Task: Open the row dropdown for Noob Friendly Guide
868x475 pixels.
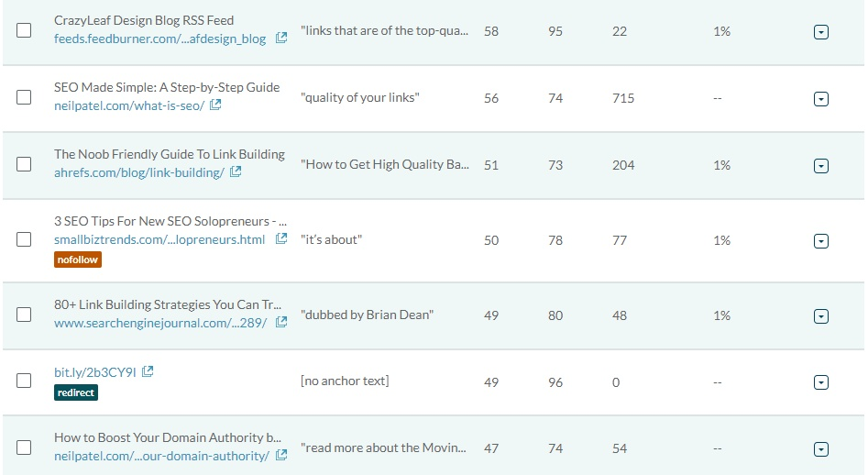Action: pos(821,166)
